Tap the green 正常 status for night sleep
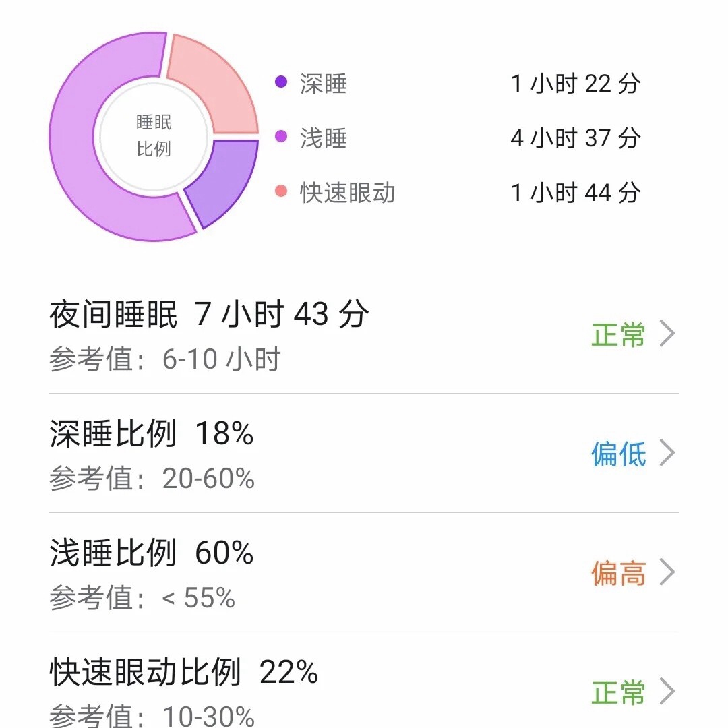The height and width of the screenshot is (728, 728). coord(618,334)
